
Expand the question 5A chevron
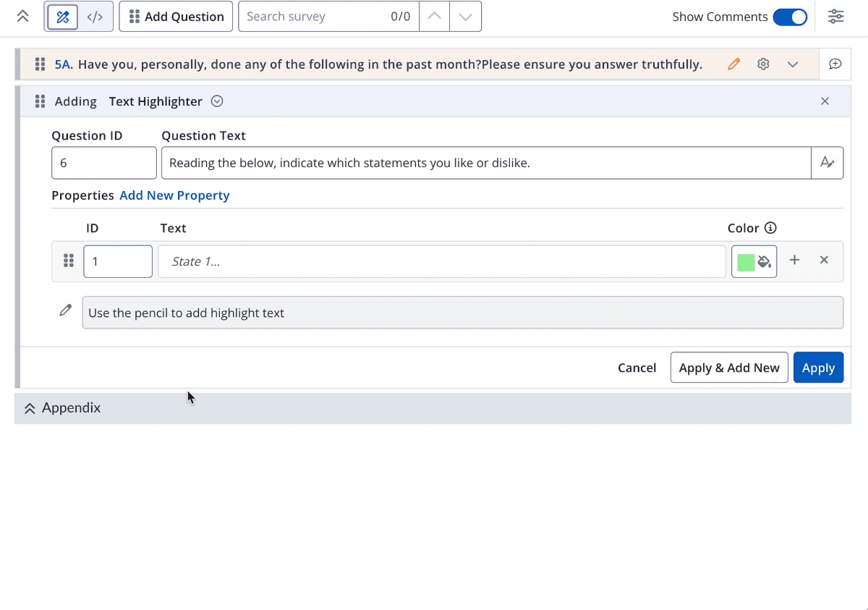pos(793,64)
